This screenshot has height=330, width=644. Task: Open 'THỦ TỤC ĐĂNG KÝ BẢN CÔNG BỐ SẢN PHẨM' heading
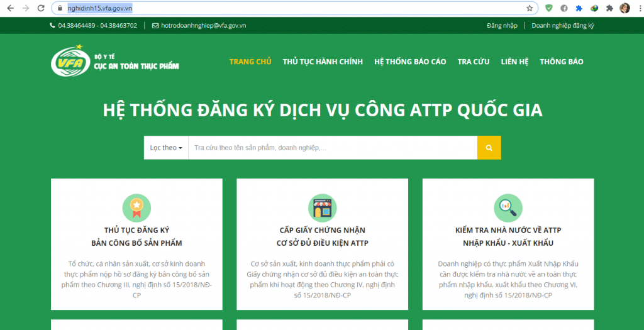pyautogui.click(x=136, y=236)
